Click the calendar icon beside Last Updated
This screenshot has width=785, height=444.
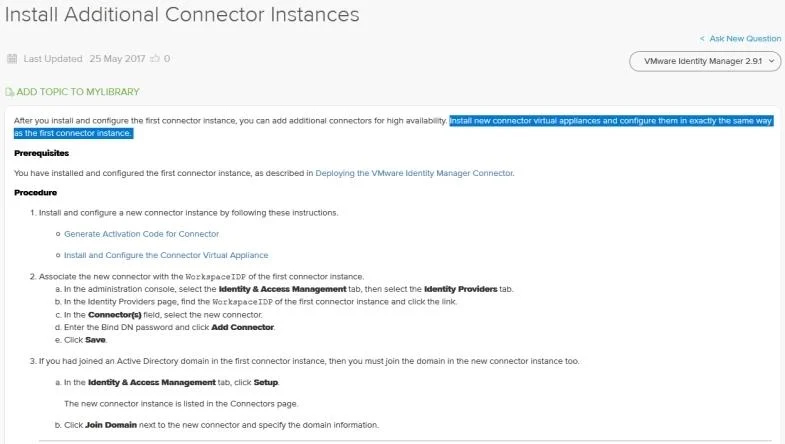(12, 59)
